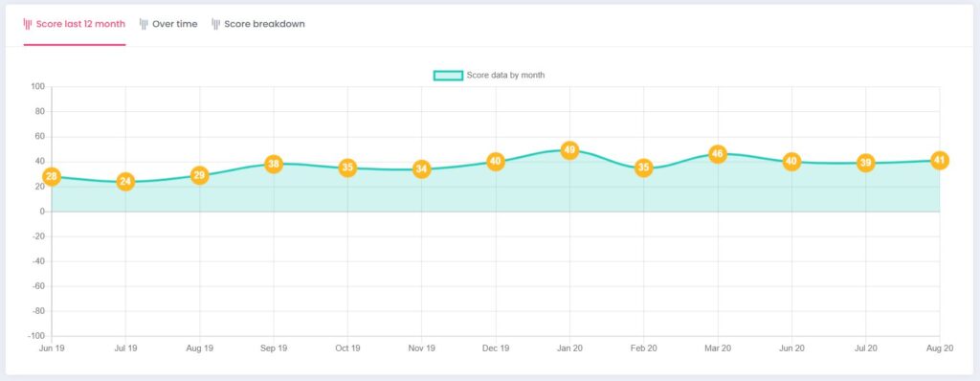Switch to the Over time tab

click(x=168, y=24)
